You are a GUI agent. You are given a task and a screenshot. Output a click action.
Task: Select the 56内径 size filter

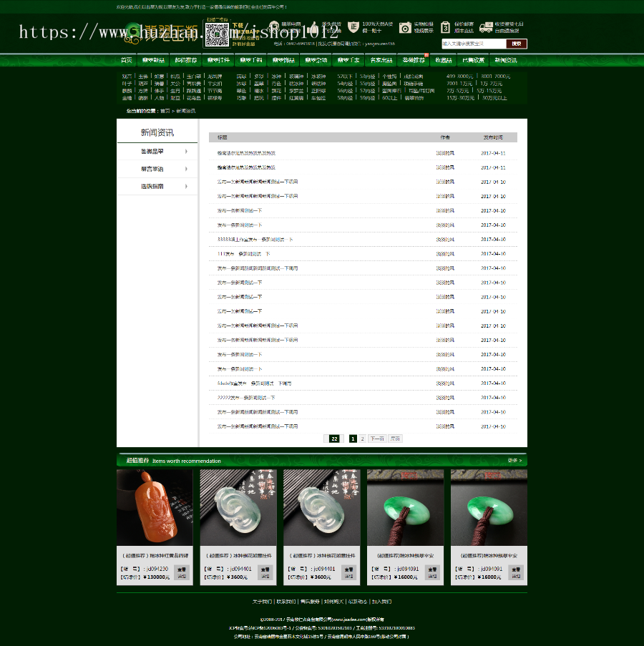point(345,91)
